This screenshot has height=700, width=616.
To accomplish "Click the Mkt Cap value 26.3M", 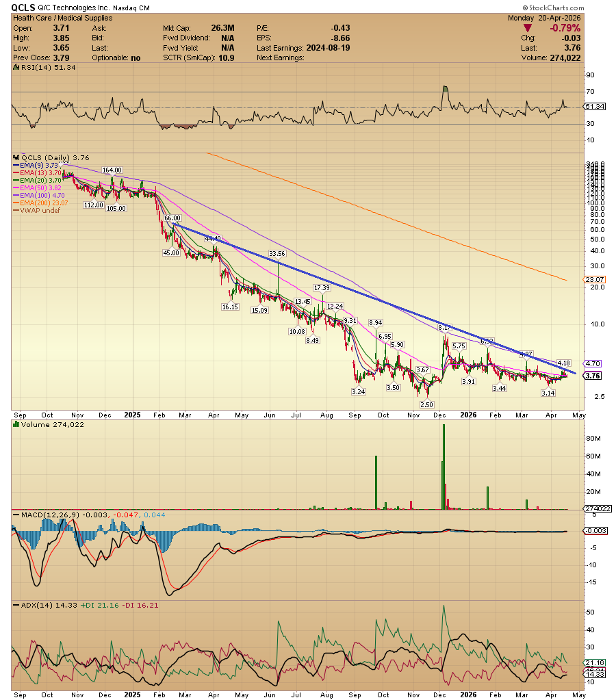I will 223,27.
